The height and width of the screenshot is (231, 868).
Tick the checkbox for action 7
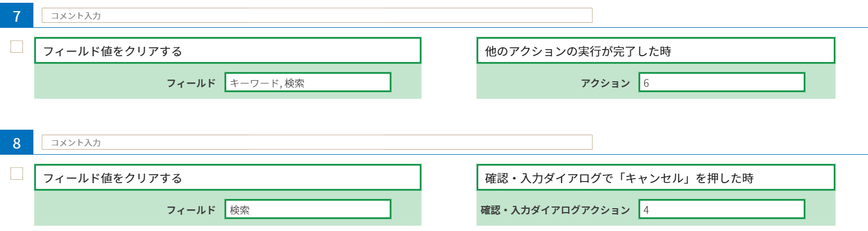[17, 46]
